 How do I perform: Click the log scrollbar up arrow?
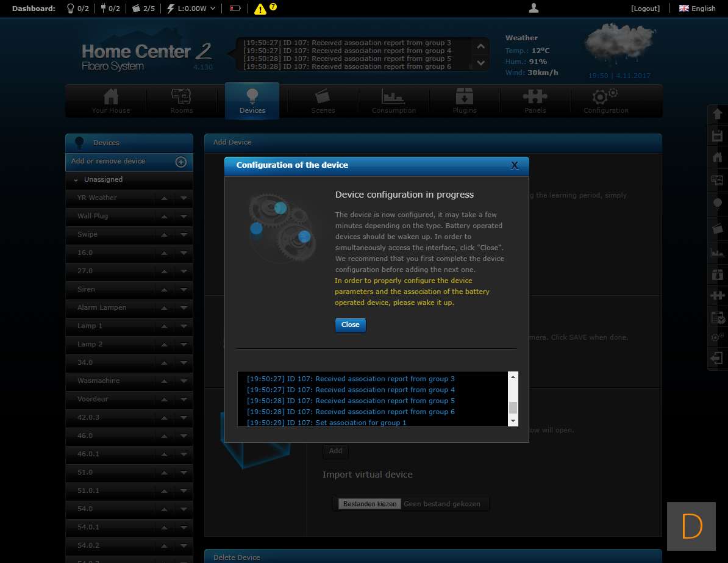[513, 377]
